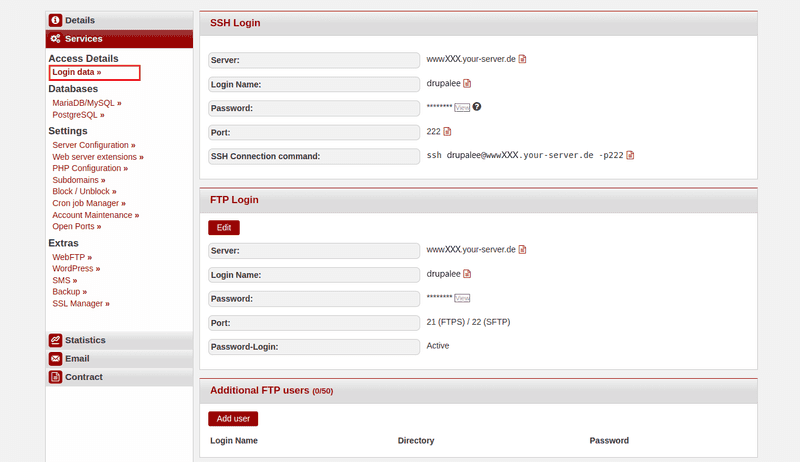Viewport: 800px width, 462px height.
Task: Open the Open Ports settings
Action: (77, 226)
